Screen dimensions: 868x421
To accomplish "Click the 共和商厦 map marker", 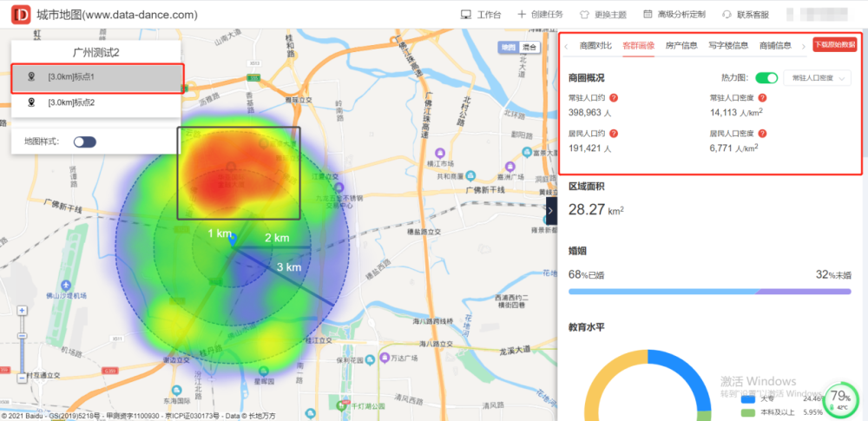I will pyautogui.click(x=470, y=175).
